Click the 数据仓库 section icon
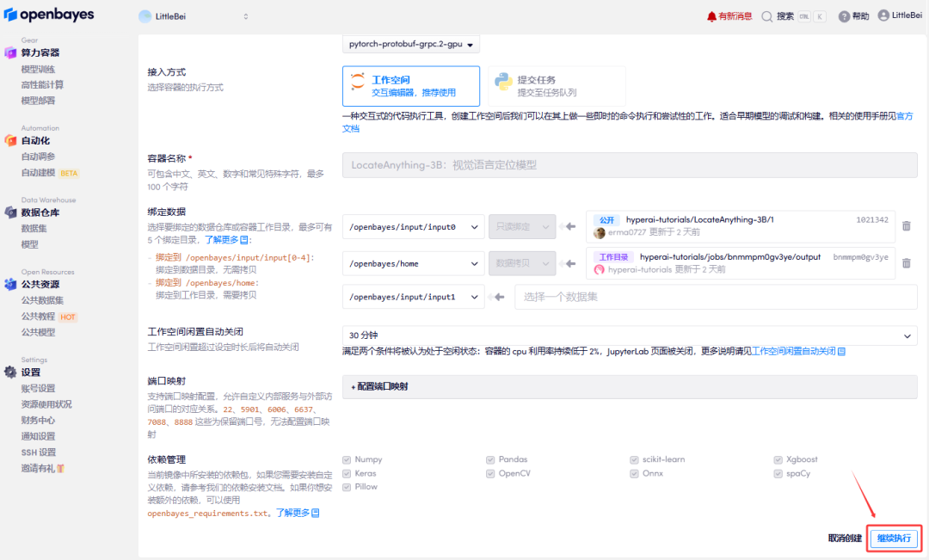This screenshot has width=929, height=560. coord(10,212)
